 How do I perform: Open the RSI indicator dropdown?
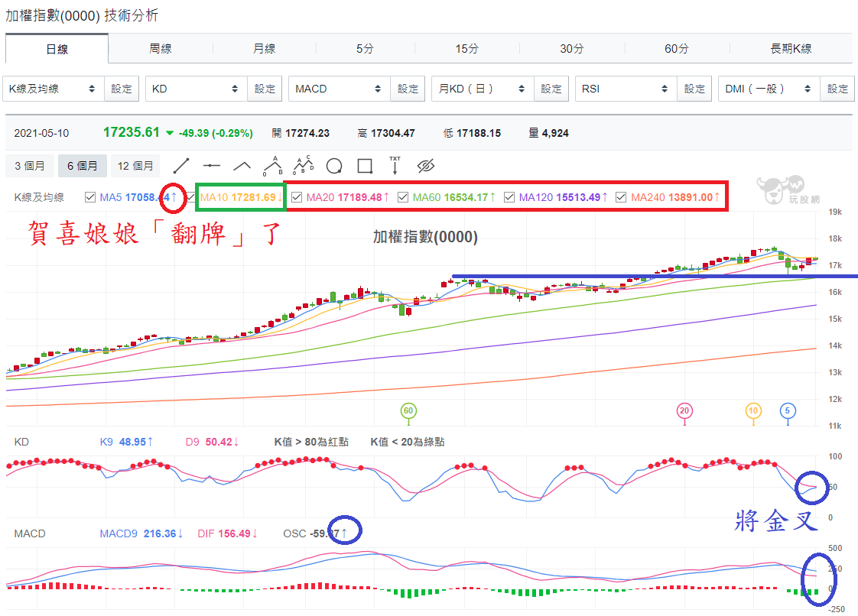626,89
